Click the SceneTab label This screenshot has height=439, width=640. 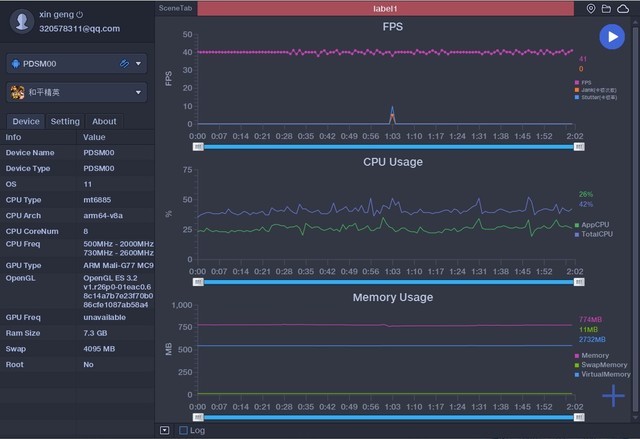click(175, 8)
